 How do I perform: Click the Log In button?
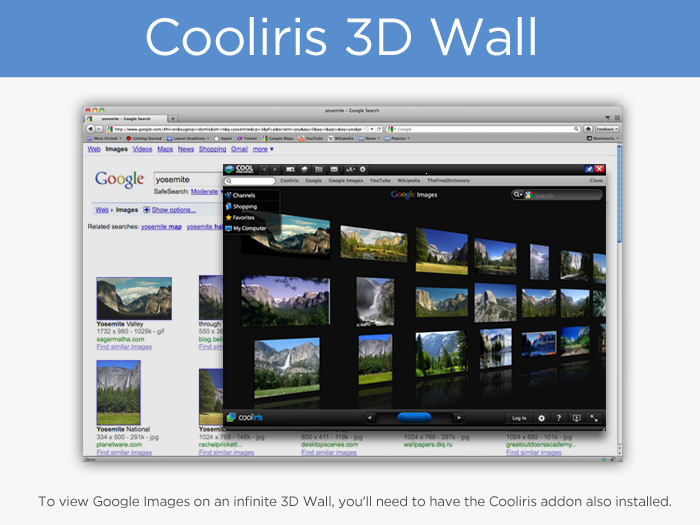click(519, 418)
